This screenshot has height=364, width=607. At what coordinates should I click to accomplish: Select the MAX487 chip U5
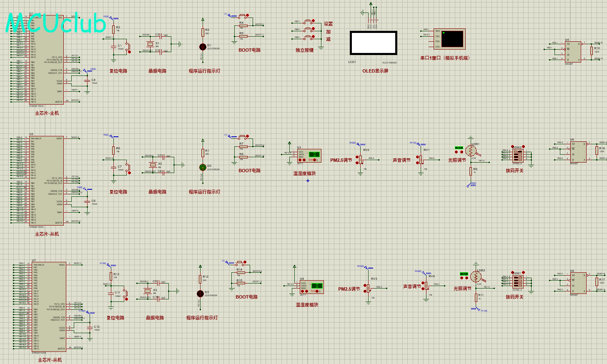pyautogui.click(x=573, y=52)
